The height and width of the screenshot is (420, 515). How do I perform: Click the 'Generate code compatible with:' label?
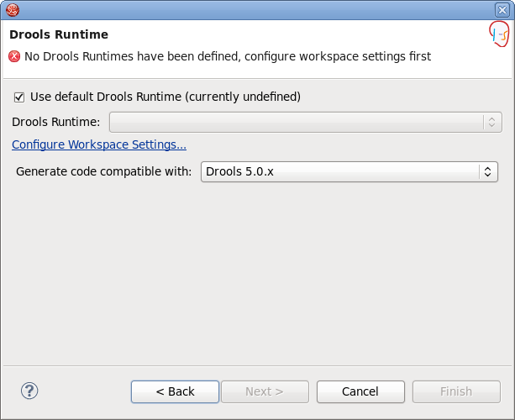tap(104, 171)
